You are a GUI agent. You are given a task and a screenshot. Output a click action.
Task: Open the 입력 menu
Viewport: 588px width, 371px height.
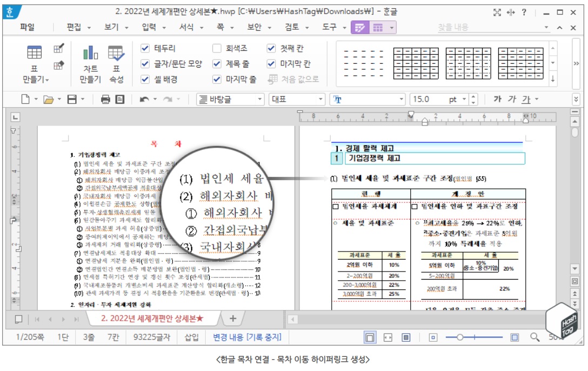[149, 27]
